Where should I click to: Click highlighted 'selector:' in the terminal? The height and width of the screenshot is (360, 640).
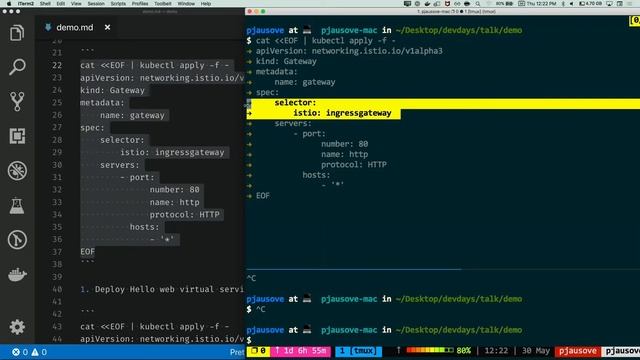[x=295, y=102]
